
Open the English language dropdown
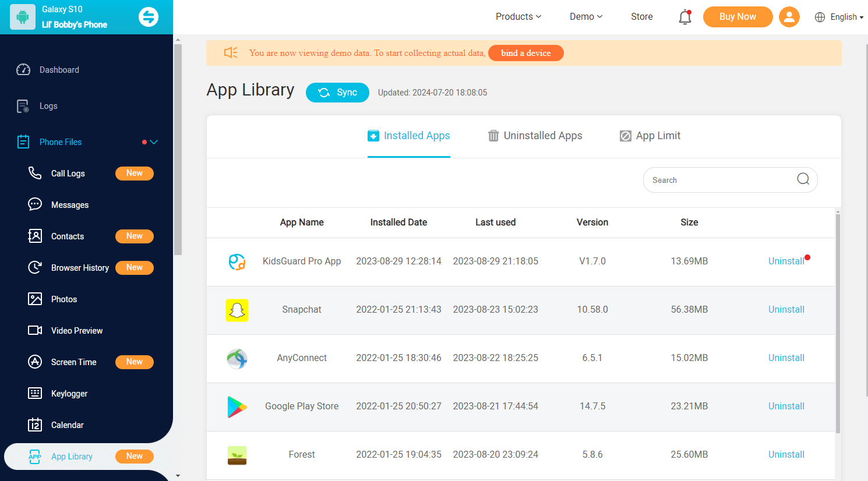(x=847, y=17)
